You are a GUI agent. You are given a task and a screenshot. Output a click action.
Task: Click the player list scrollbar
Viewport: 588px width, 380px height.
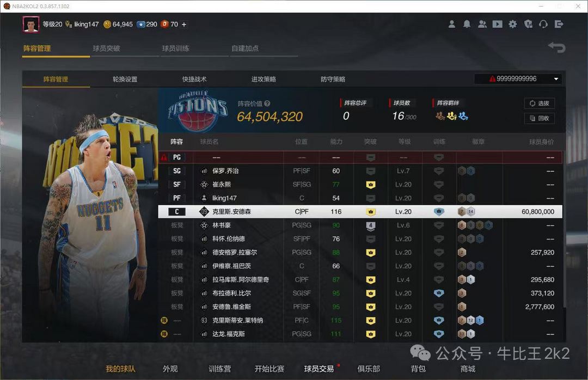tap(564, 229)
